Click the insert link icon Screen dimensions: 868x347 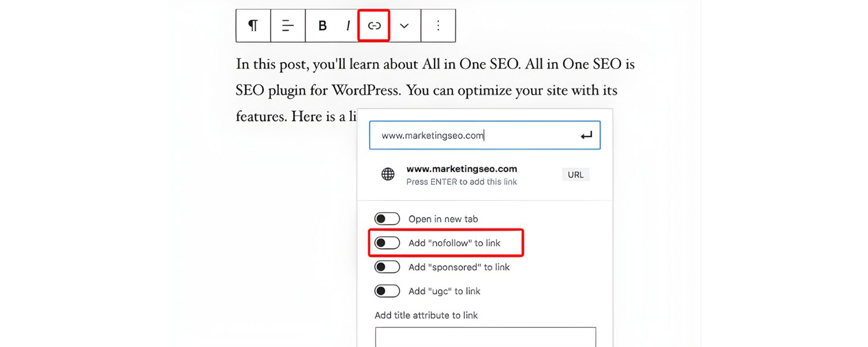(x=374, y=25)
